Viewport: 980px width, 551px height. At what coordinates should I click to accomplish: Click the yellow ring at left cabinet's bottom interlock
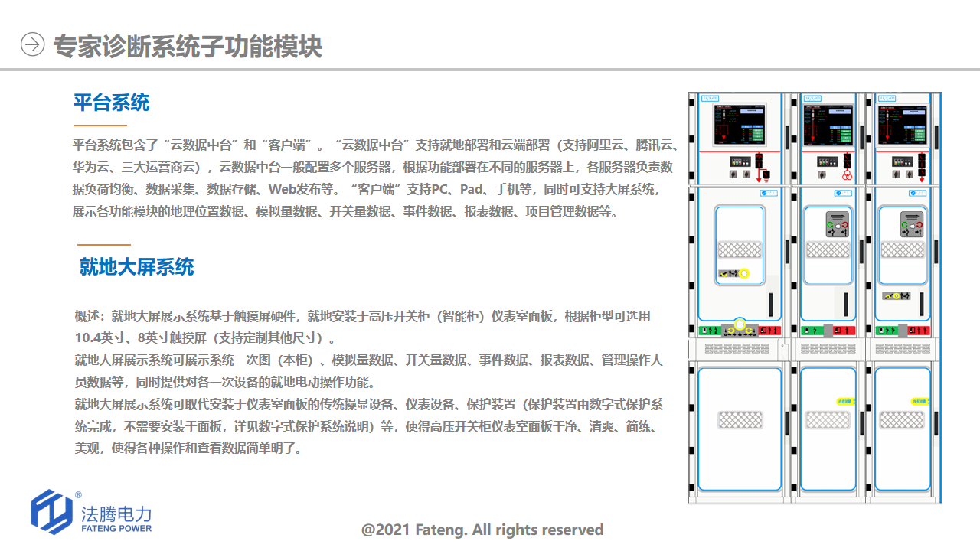pos(740,323)
